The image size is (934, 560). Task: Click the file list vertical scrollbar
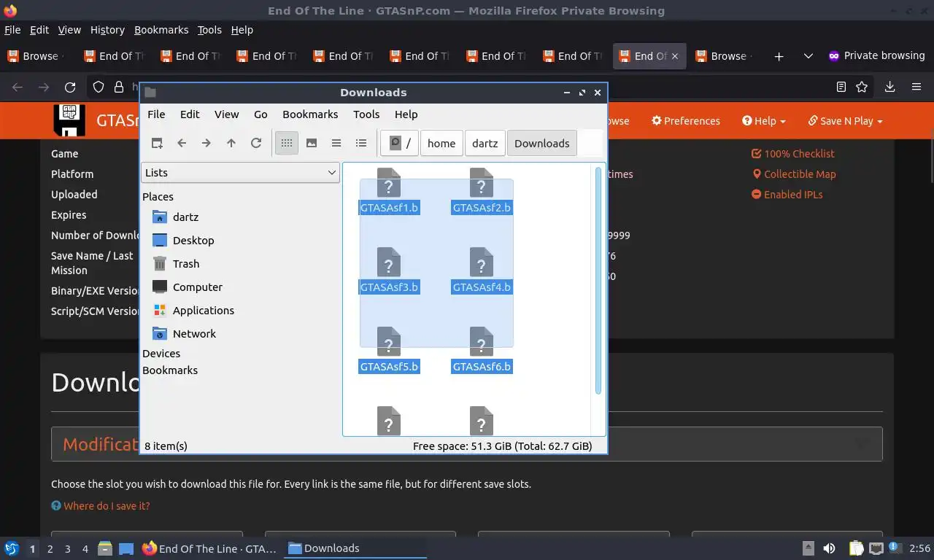coord(598,281)
